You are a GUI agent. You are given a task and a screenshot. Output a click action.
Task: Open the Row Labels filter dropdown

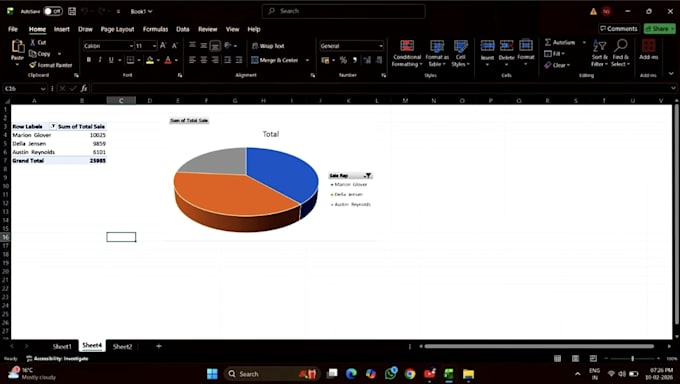53,126
